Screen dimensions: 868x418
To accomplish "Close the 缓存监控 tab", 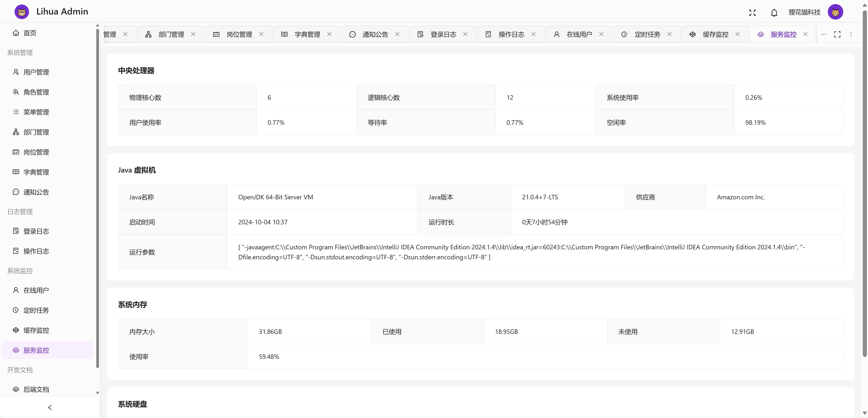I will [737, 34].
